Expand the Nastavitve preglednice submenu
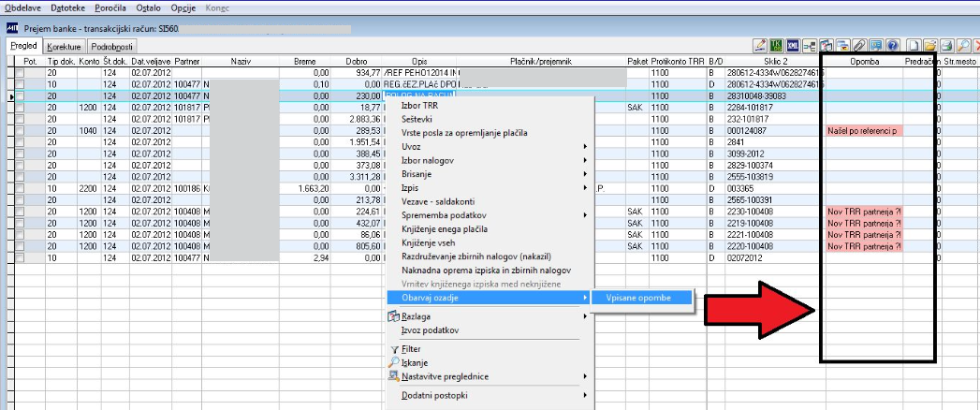The width and height of the screenshot is (980, 410). (490, 377)
